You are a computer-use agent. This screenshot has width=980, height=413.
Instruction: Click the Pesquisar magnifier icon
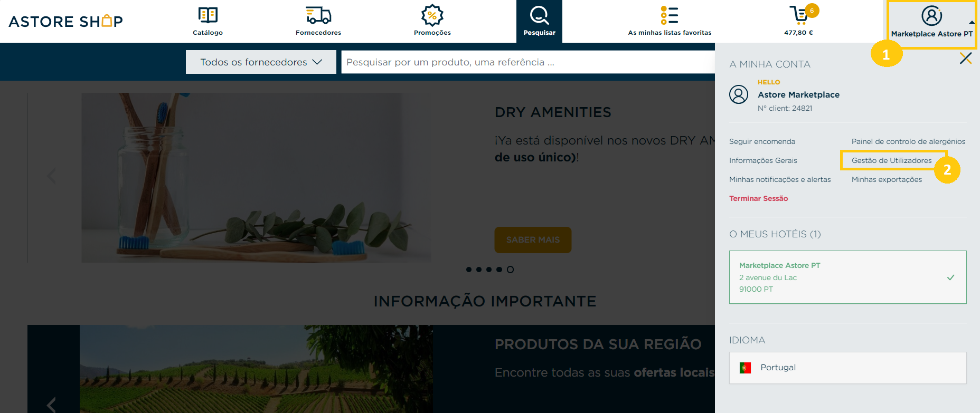point(539,15)
